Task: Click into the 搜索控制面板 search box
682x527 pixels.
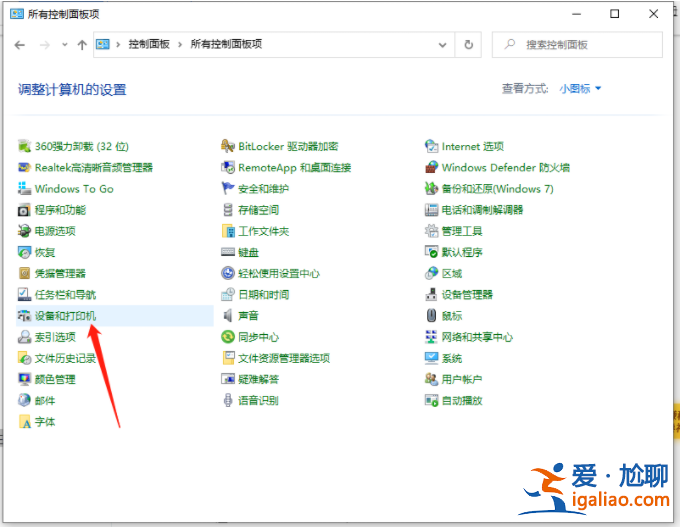Action: 577,45
